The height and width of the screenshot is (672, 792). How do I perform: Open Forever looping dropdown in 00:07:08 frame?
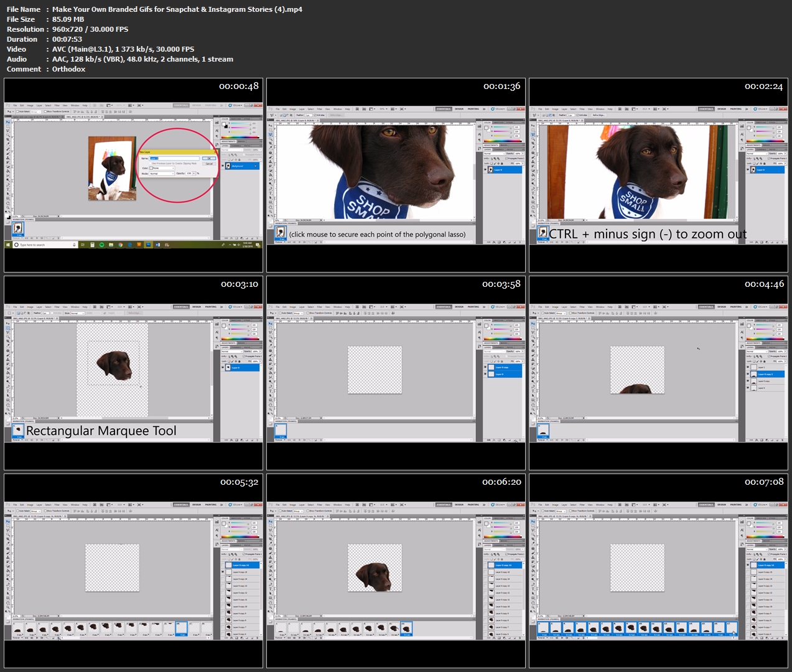[x=543, y=638]
